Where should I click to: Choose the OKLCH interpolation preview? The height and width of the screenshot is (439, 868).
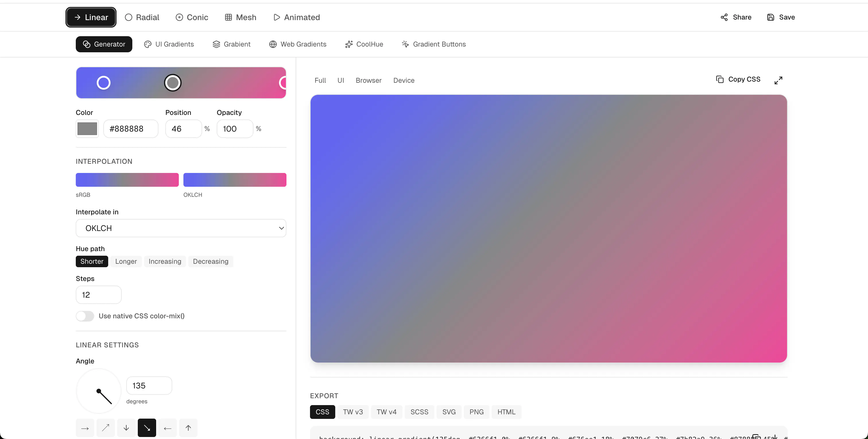pyautogui.click(x=235, y=180)
